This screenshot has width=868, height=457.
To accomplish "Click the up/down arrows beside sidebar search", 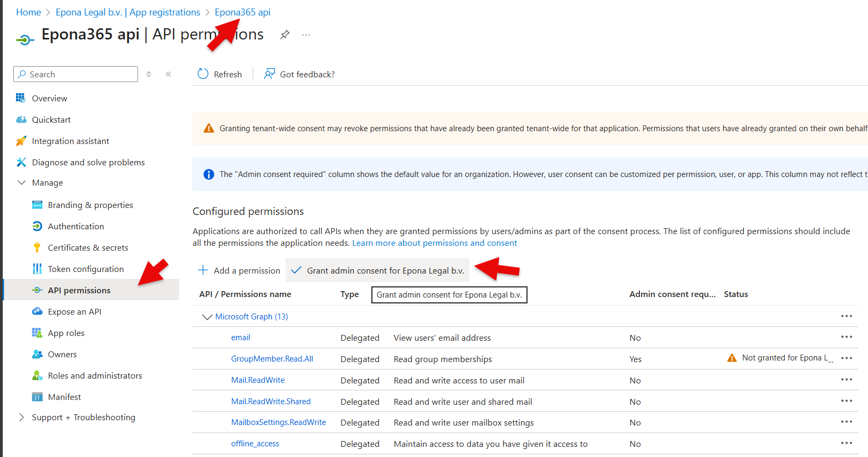I will [x=149, y=74].
